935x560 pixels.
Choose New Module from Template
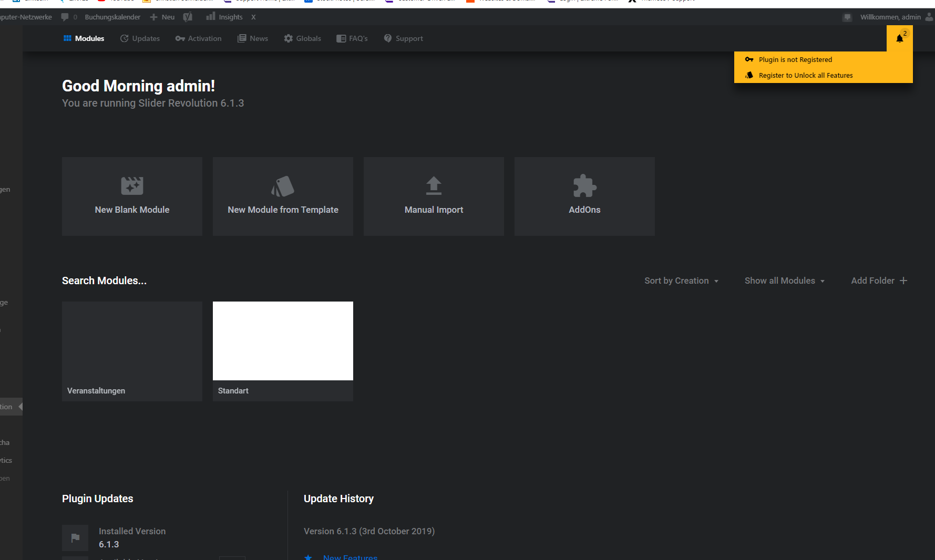[x=283, y=196]
